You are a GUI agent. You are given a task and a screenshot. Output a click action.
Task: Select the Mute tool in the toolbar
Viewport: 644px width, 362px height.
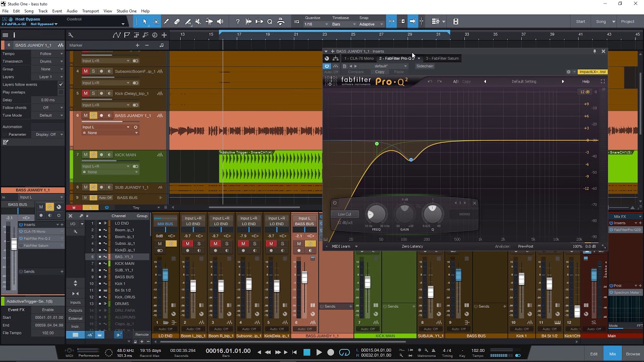(198, 22)
